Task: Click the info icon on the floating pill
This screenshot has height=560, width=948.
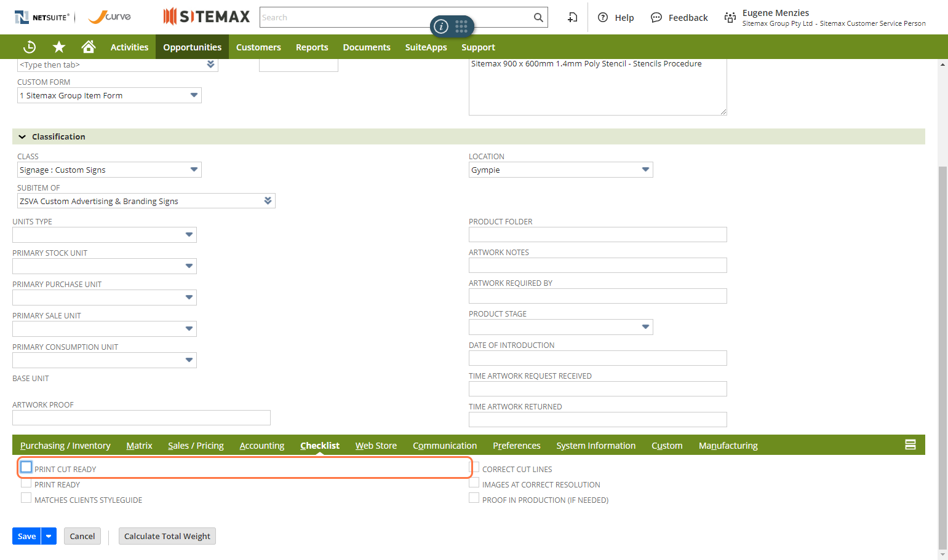Action: point(441,26)
